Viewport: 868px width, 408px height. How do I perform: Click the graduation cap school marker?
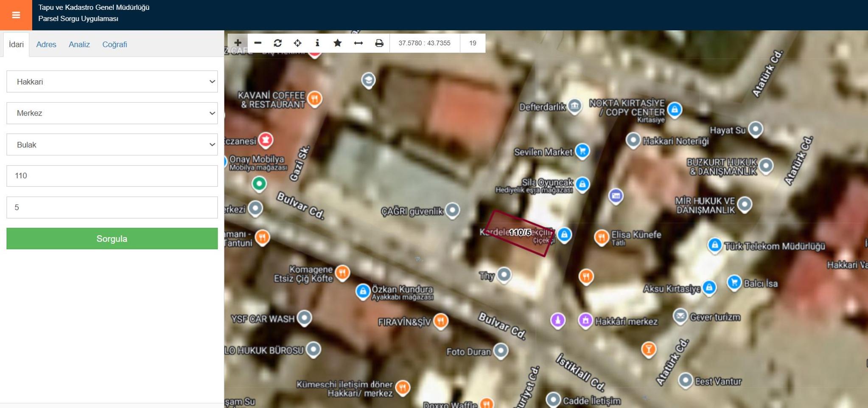(x=368, y=80)
